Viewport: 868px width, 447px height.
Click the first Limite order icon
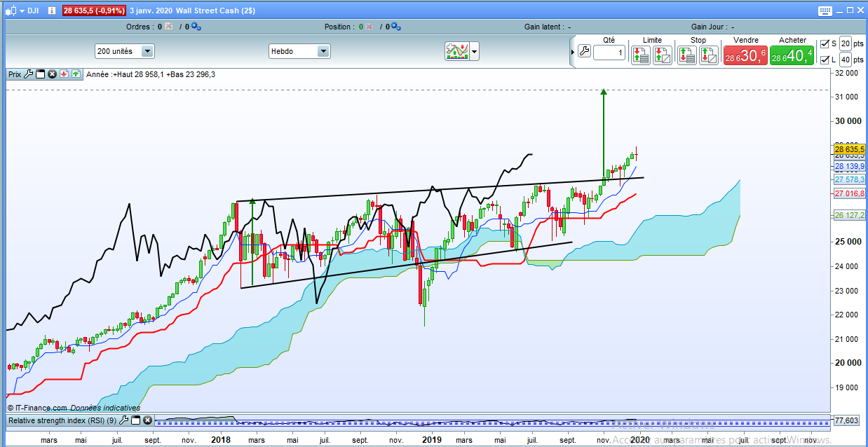(x=640, y=55)
